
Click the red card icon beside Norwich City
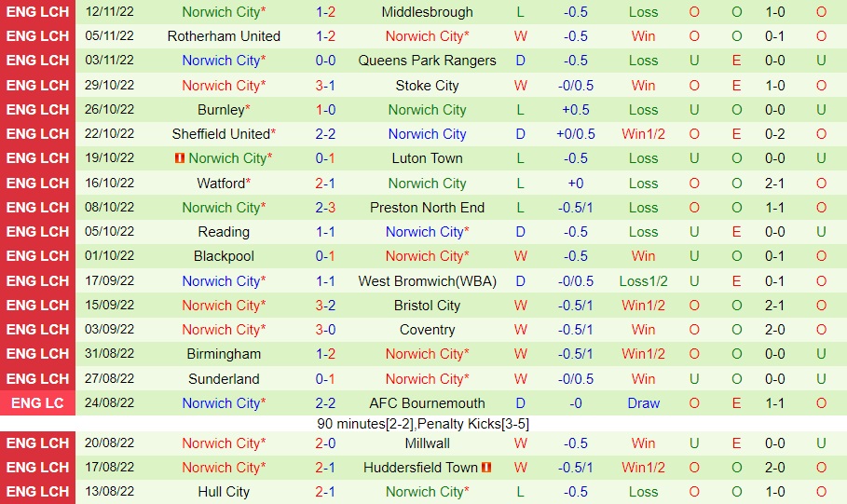(181, 158)
